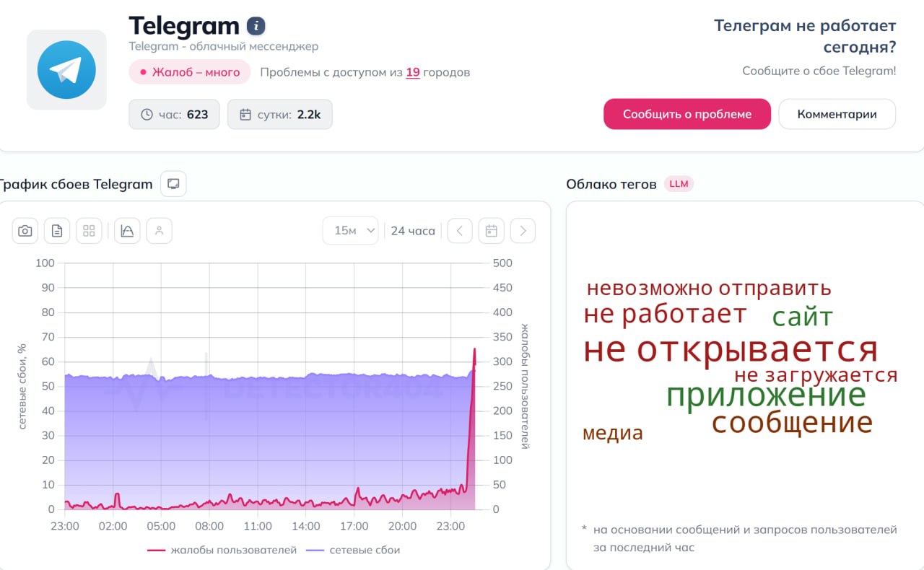Click the 24 часа range label

[413, 231]
